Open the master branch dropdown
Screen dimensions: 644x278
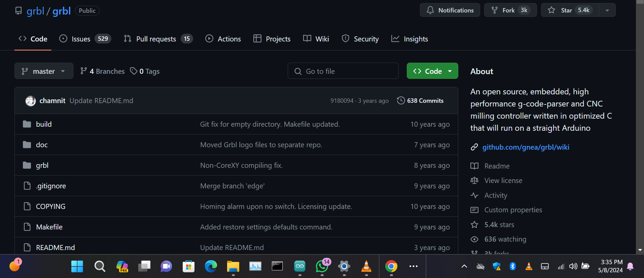tap(44, 71)
